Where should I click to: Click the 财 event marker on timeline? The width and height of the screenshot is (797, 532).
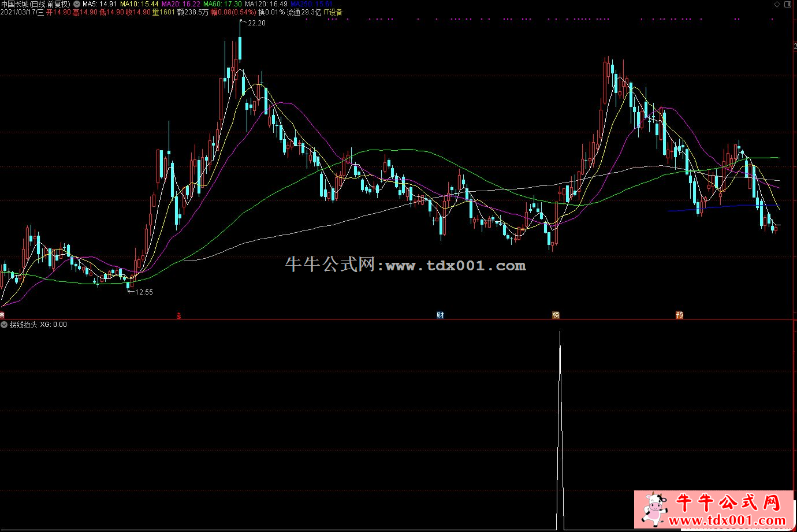440,315
